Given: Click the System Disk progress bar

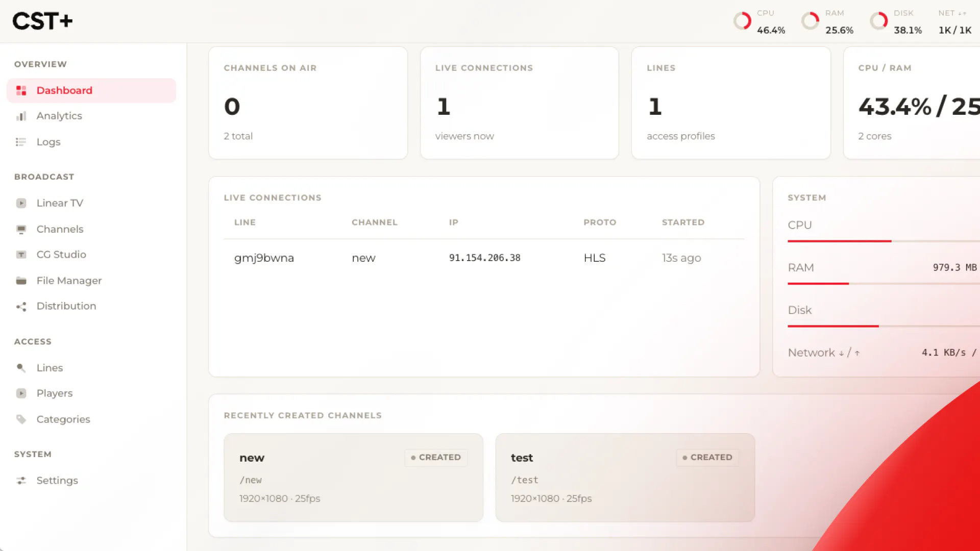Looking at the screenshot, I should pos(884,325).
